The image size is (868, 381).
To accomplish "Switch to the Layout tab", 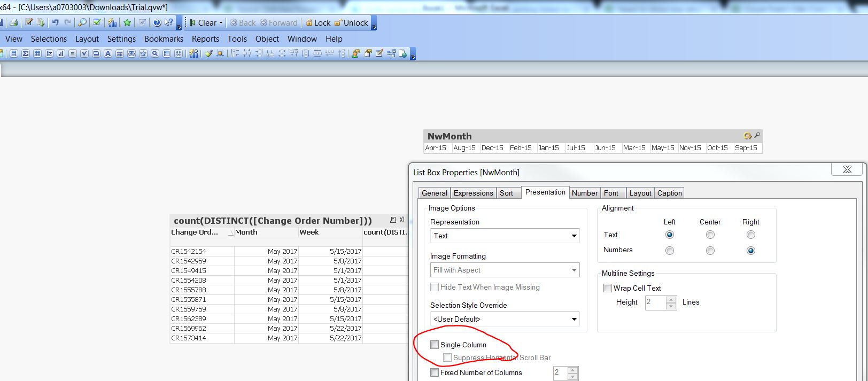I will coord(640,193).
